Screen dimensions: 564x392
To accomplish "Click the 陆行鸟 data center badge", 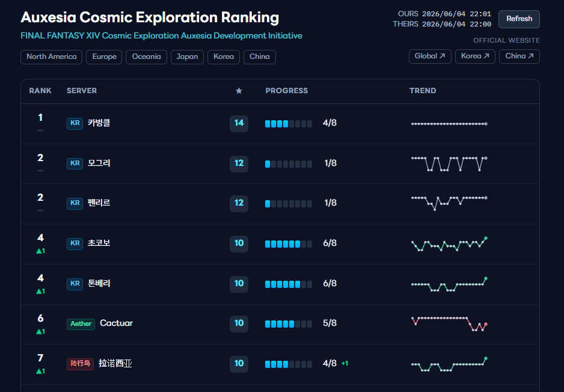I will click(80, 364).
